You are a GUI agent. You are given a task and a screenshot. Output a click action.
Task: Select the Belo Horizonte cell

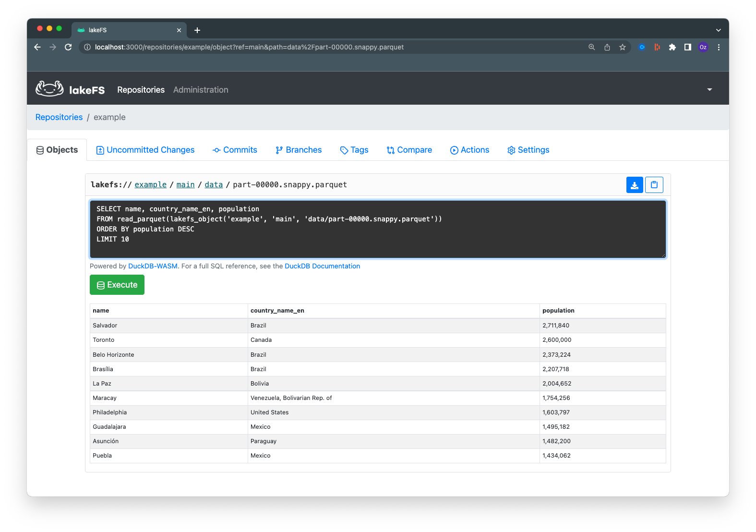pos(169,355)
